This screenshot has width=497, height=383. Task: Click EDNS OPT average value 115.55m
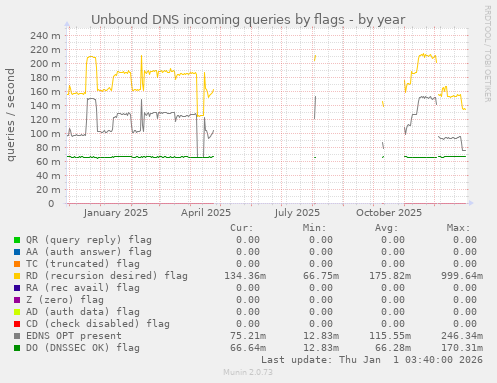pyautogui.click(x=390, y=336)
